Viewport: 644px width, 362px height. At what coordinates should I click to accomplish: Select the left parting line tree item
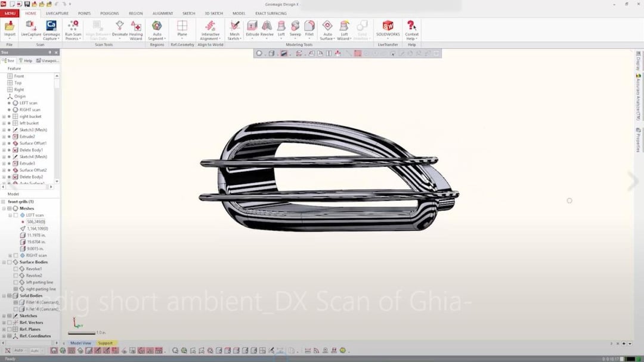pyautogui.click(x=39, y=282)
